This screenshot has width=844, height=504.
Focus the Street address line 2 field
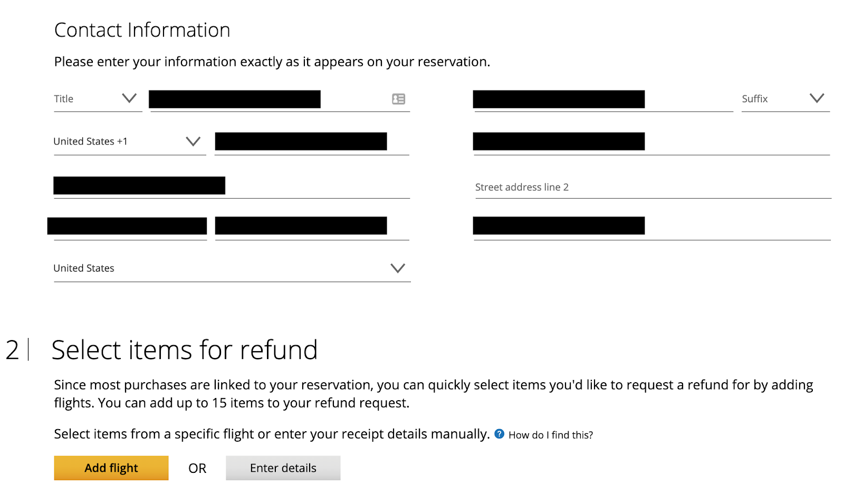click(652, 187)
